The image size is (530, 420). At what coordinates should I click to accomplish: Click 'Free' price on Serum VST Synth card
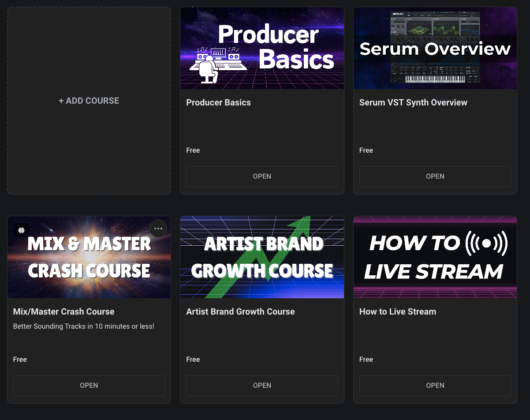(x=366, y=150)
